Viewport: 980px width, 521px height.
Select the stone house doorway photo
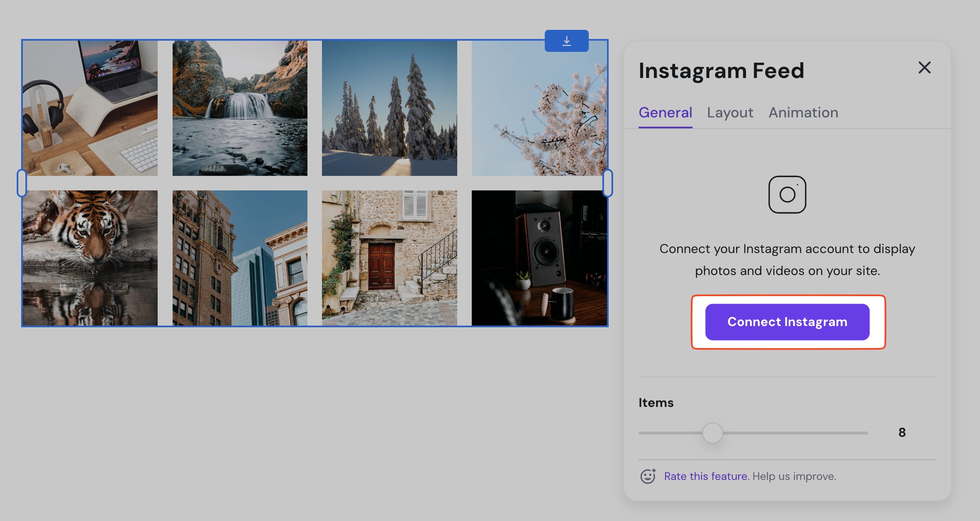[390, 257]
